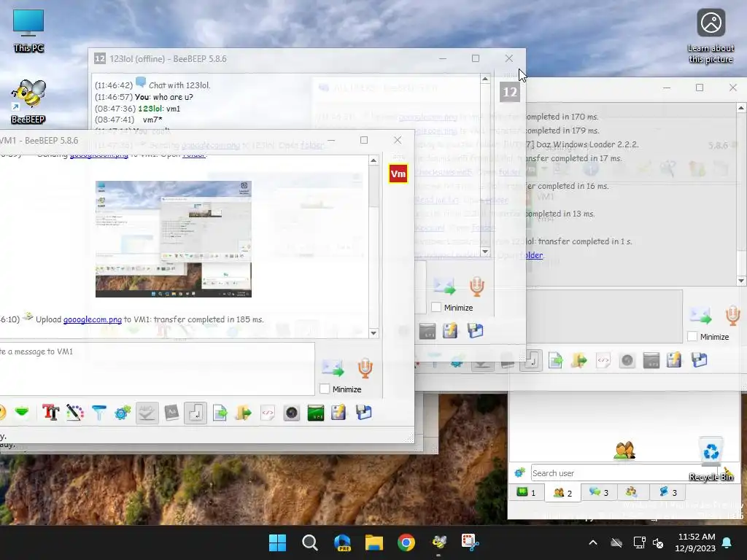
Task: Click the green terminal-style icon in VM1 toolbar
Action: [315, 413]
